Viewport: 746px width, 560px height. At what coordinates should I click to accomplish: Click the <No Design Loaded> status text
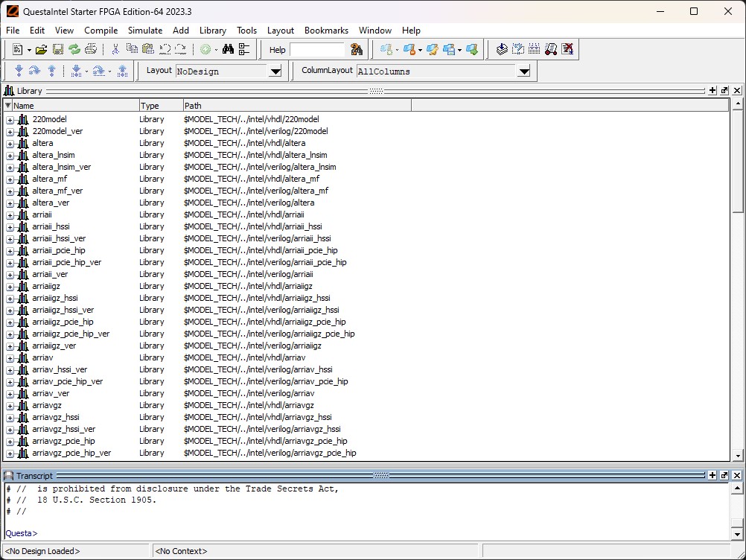click(42, 551)
